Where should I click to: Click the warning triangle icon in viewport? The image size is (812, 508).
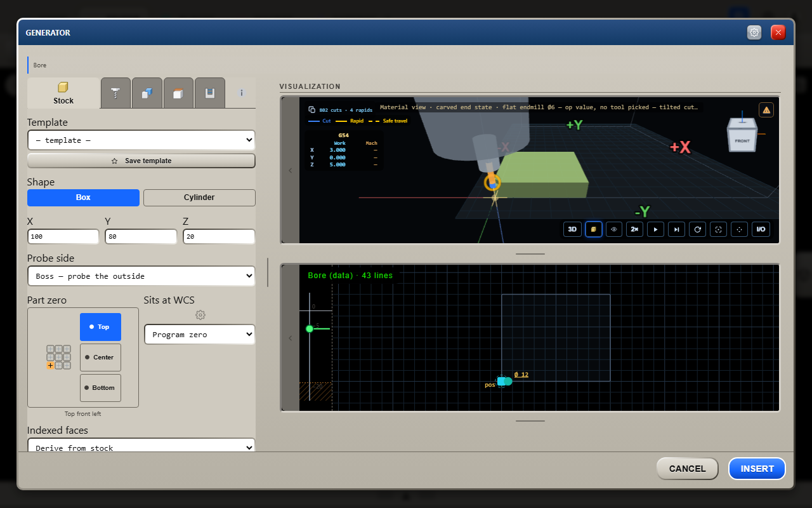point(766,110)
